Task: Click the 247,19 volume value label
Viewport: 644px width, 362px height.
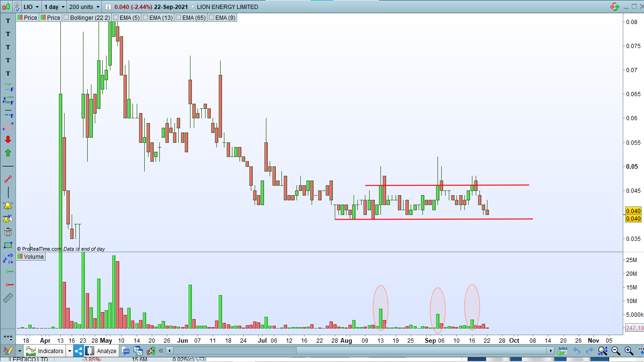Action: (x=634, y=328)
